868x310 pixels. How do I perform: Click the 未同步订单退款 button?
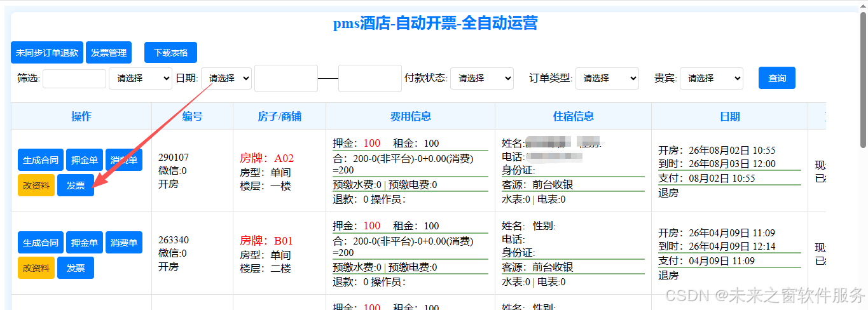pyautogui.click(x=47, y=53)
